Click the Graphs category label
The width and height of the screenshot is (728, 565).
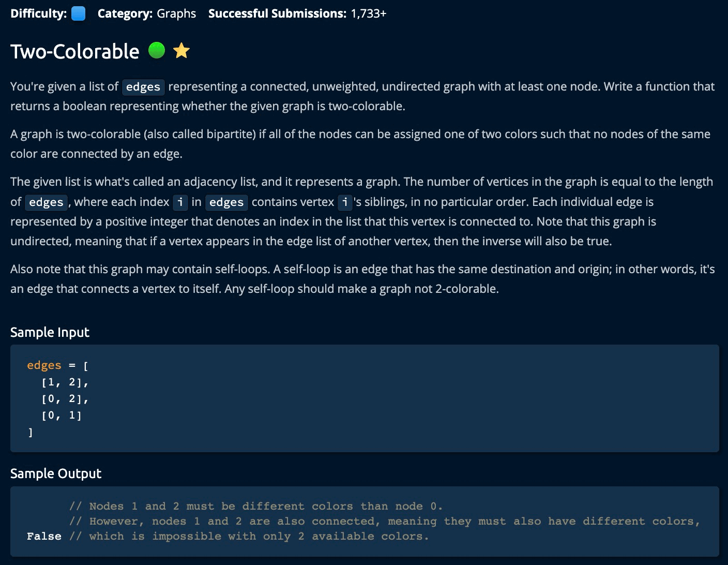click(176, 13)
